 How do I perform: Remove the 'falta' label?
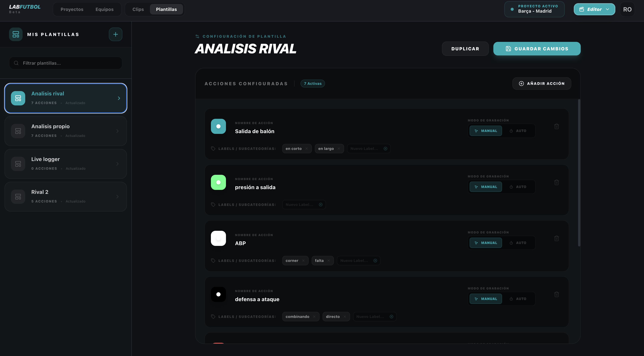pos(329,261)
